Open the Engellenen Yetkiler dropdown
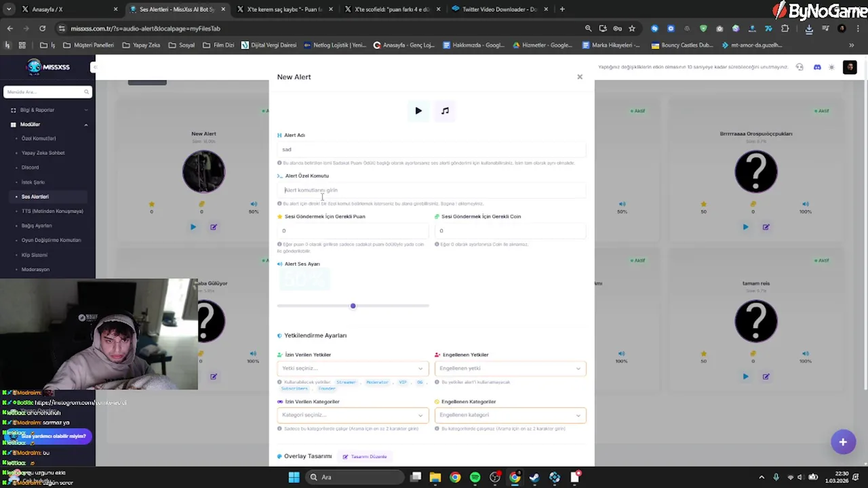868x488 pixels. (x=510, y=368)
